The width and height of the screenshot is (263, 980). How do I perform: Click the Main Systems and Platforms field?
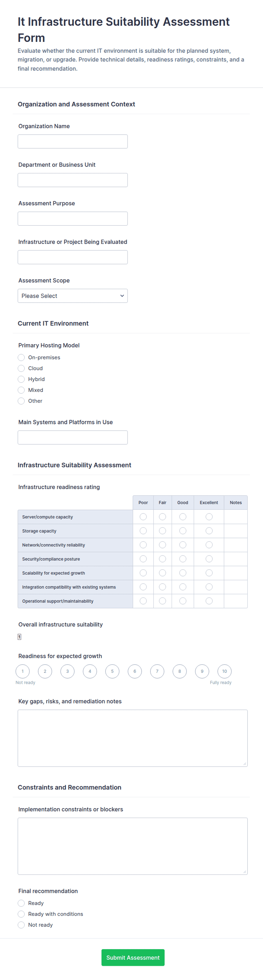click(73, 438)
